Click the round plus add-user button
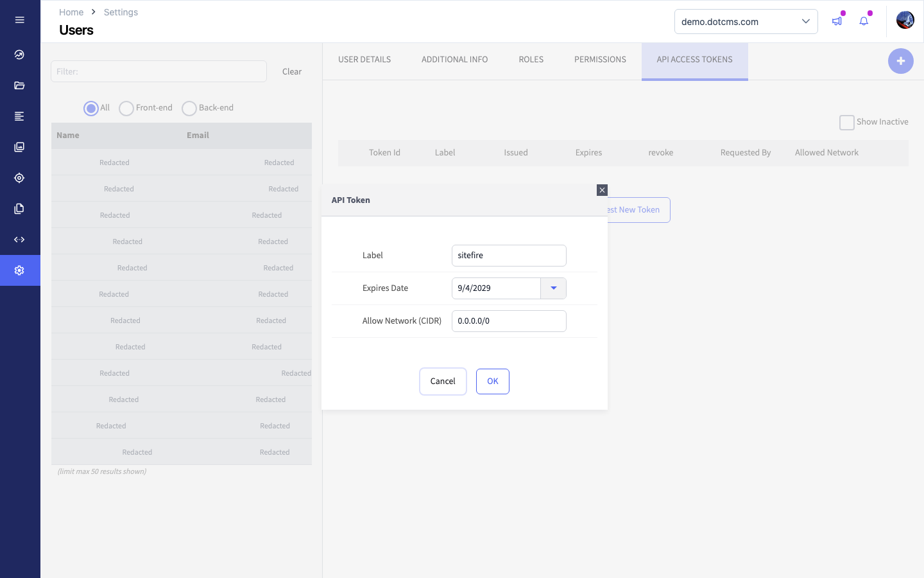The height and width of the screenshot is (578, 924). coord(901,61)
